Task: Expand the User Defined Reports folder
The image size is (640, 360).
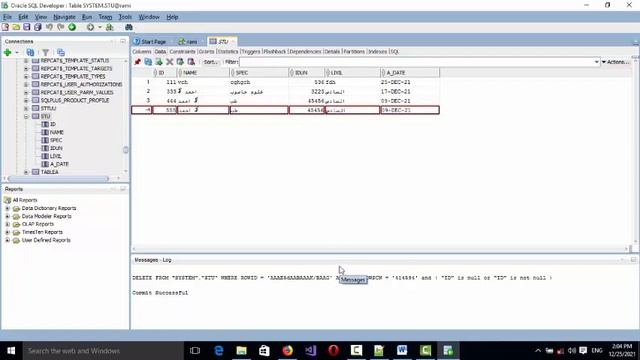Action: tap(7, 240)
